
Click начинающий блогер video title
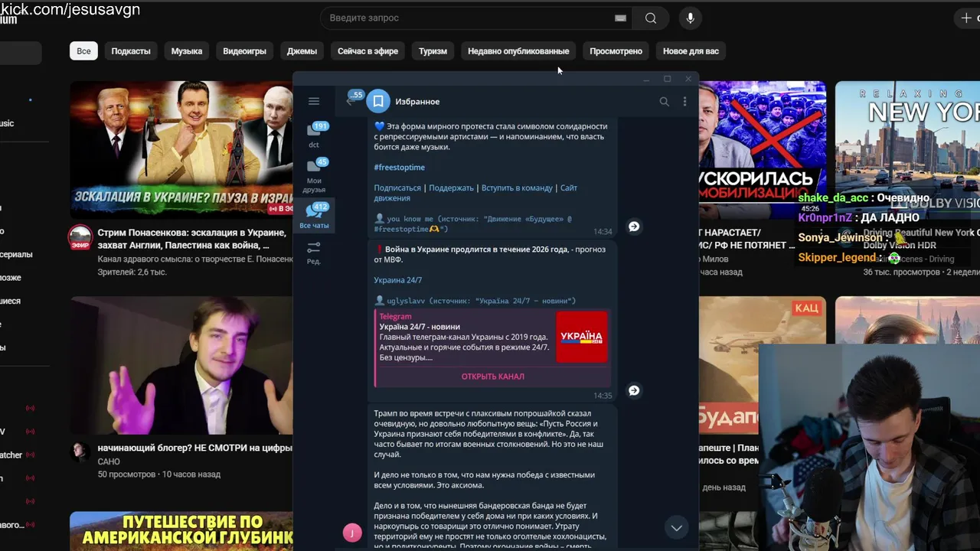click(194, 448)
